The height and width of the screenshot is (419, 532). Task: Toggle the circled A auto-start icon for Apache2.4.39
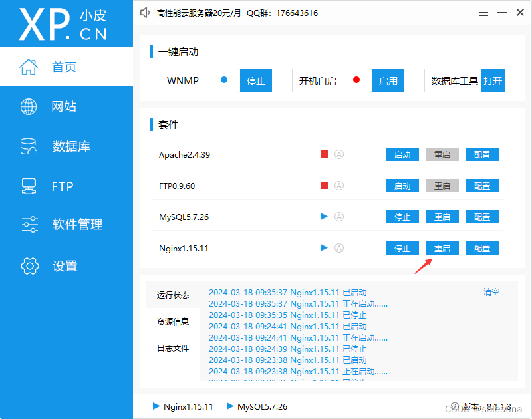[339, 154]
